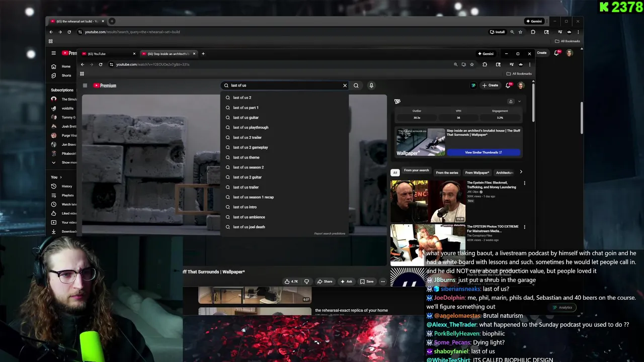Save the video with the Save button

pos(367,282)
